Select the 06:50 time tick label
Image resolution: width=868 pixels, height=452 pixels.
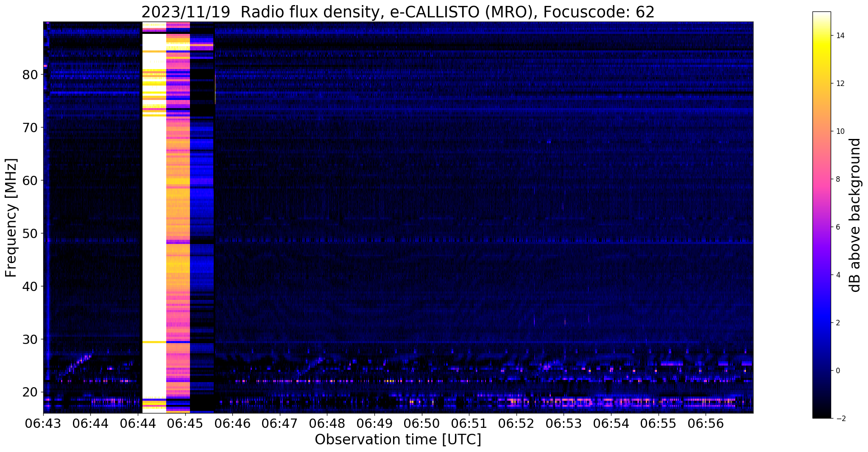[421, 423]
